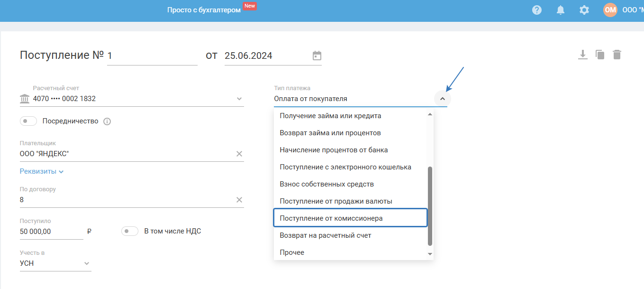Delete the receipt with trash icon
The image size is (644, 289).
(617, 55)
